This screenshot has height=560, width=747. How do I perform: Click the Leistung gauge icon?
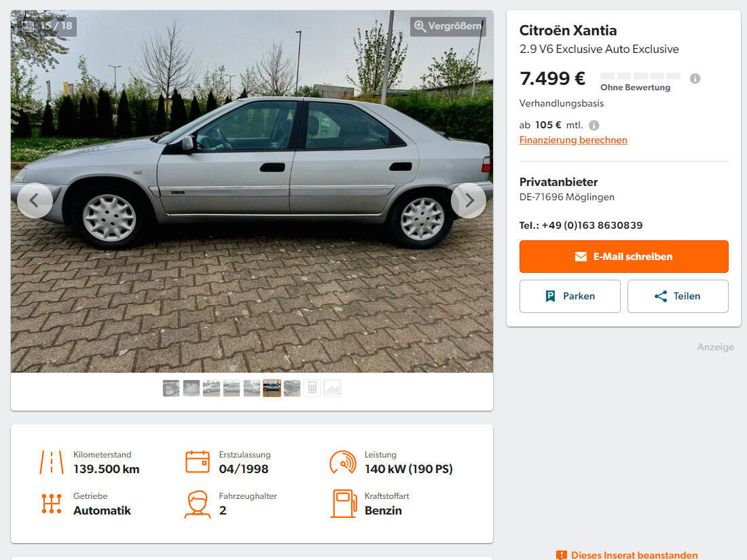coord(343,462)
